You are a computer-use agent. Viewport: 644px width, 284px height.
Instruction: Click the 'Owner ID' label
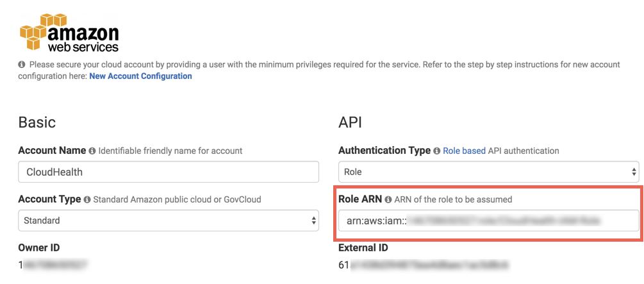pos(39,248)
